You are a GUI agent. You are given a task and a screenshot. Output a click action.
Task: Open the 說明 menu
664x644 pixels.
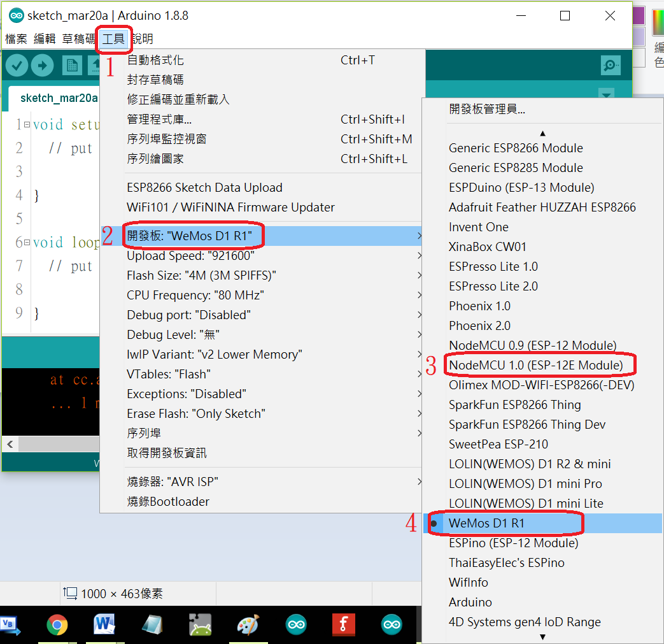(x=143, y=39)
